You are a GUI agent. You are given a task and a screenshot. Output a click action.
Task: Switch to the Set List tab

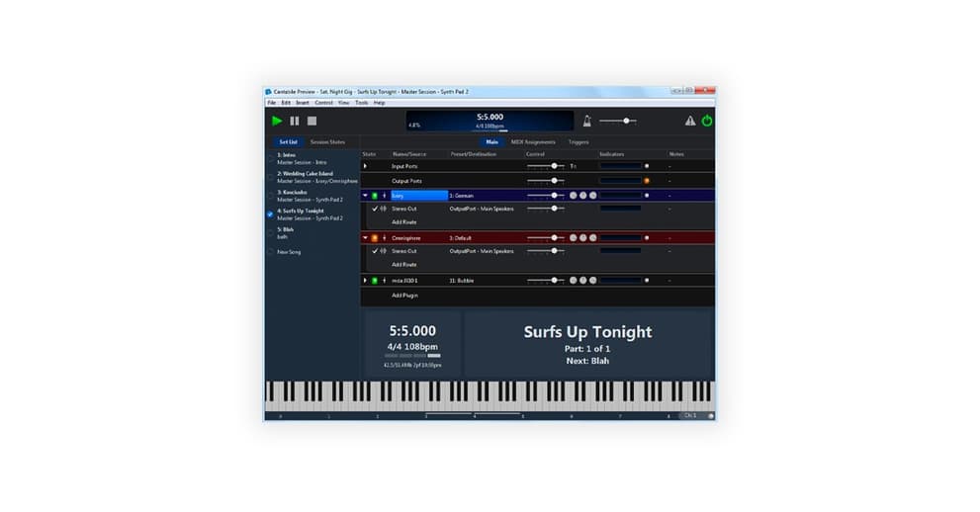coord(288,141)
